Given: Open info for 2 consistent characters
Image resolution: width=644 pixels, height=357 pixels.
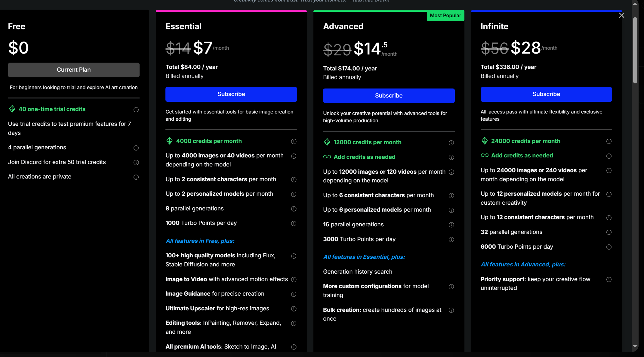Looking at the screenshot, I should point(294,180).
